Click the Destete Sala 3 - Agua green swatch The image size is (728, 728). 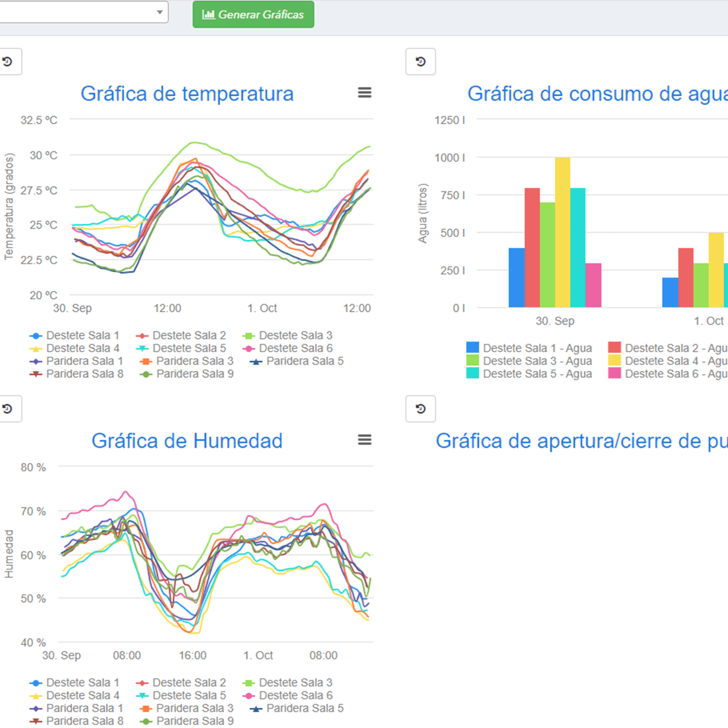click(x=472, y=360)
